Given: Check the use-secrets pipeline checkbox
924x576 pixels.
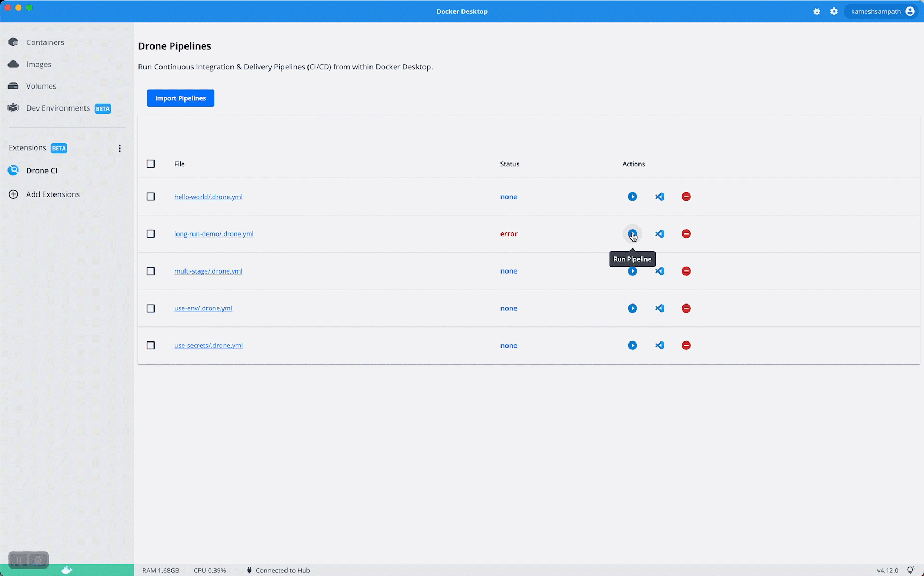Looking at the screenshot, I should click(x=151, y=346).
